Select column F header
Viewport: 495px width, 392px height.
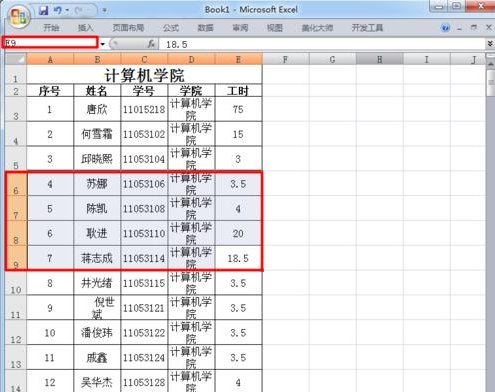coord(285,59)
